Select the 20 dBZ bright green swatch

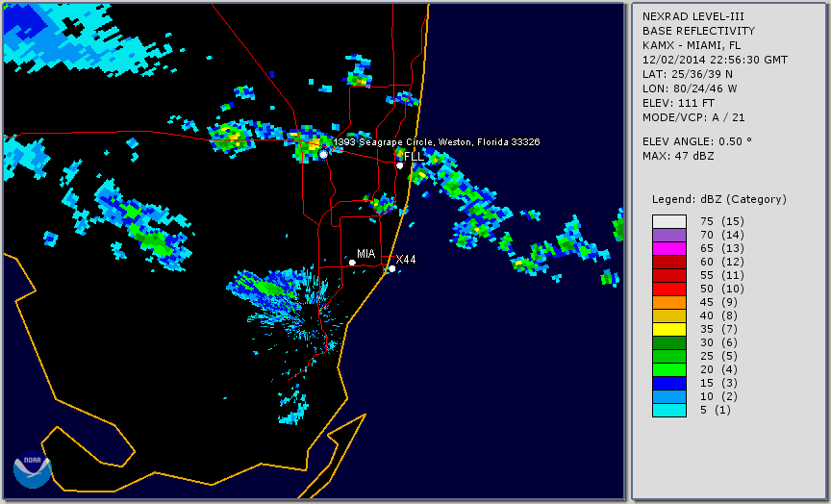point(668,370)
